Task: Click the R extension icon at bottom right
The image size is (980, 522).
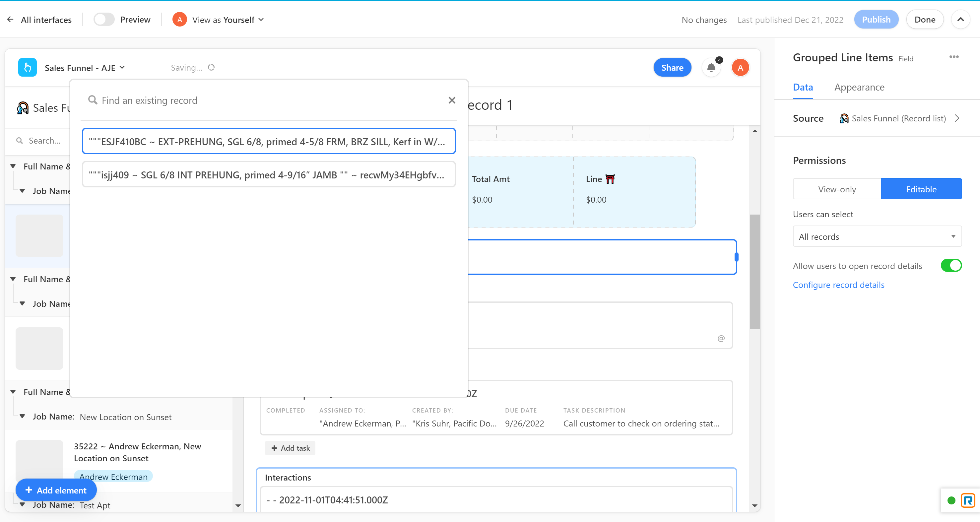Action: (x=968, y=500)
